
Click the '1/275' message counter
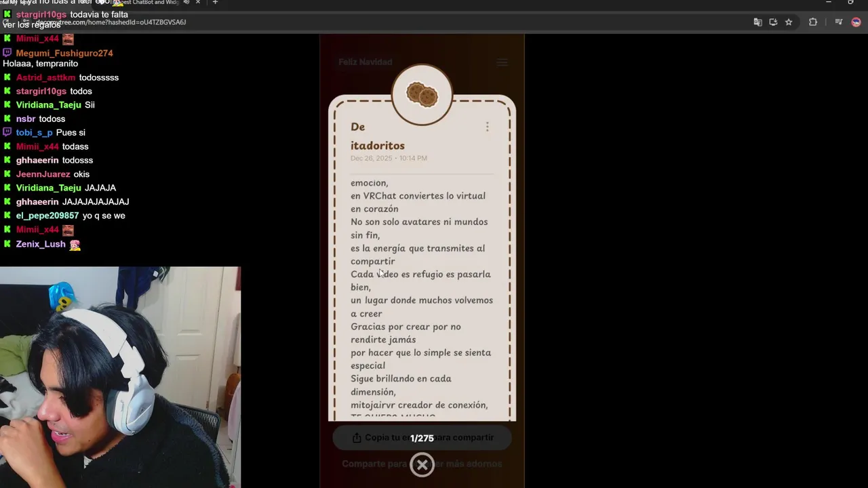pos(422,439)
